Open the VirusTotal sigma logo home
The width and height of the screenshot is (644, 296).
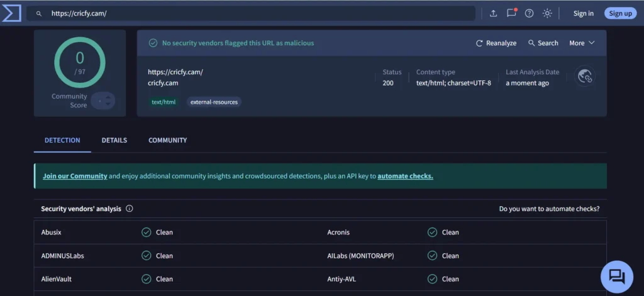[11, 13]
